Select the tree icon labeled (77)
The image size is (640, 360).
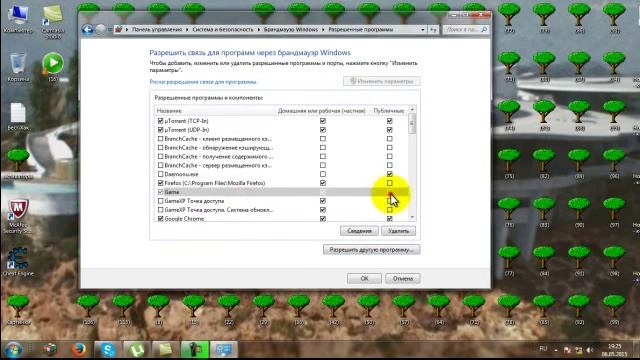coord(509,261)
